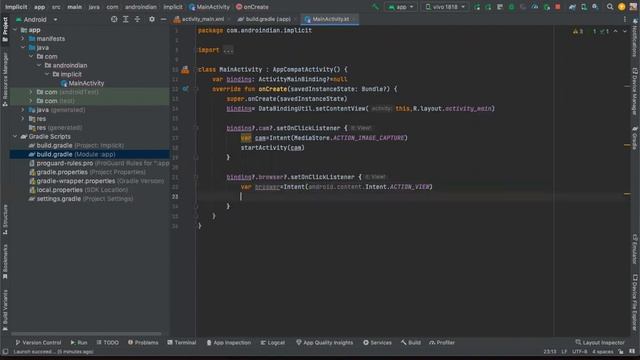Open the Run tool window
The height and width of the screenshot is (360, 640).
click(79, 342)
